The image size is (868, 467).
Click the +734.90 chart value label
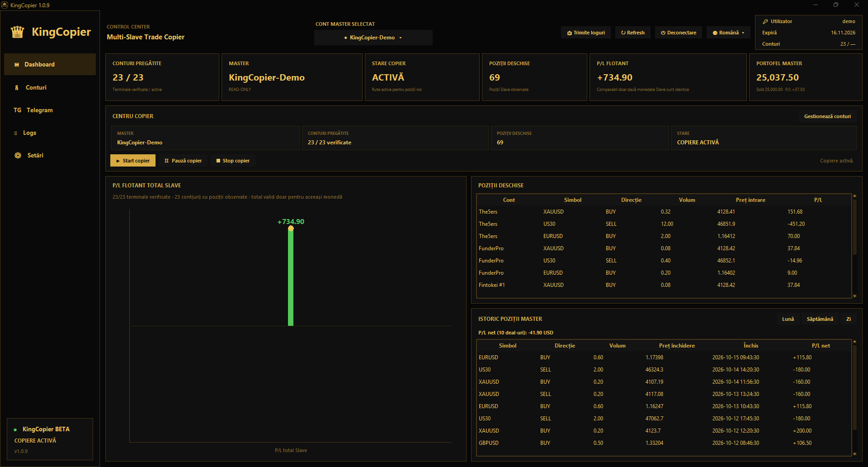pyautogui.click(x=291, y=222)
